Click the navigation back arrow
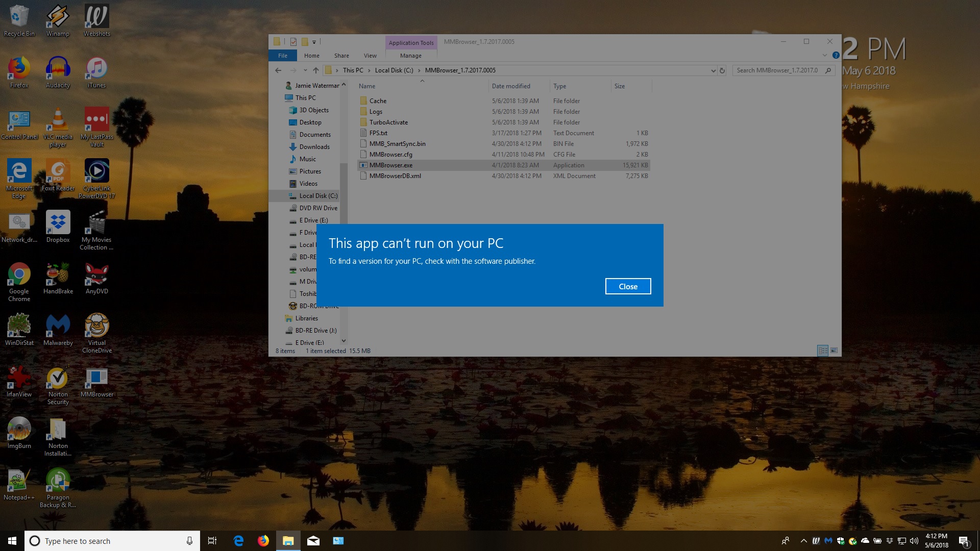Image resolution: width=980 pixels, height=551 pixels. click(279, 70)
